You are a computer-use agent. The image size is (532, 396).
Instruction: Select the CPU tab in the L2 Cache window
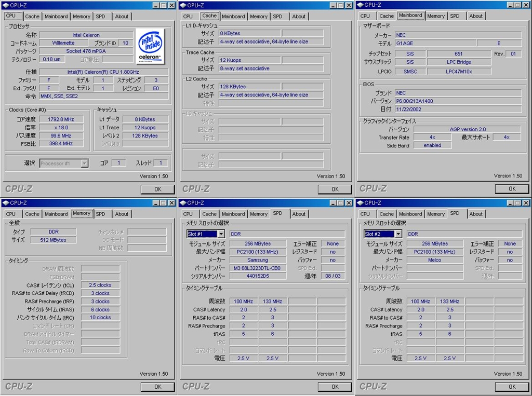pyautogui.click(x=188, y=16)
